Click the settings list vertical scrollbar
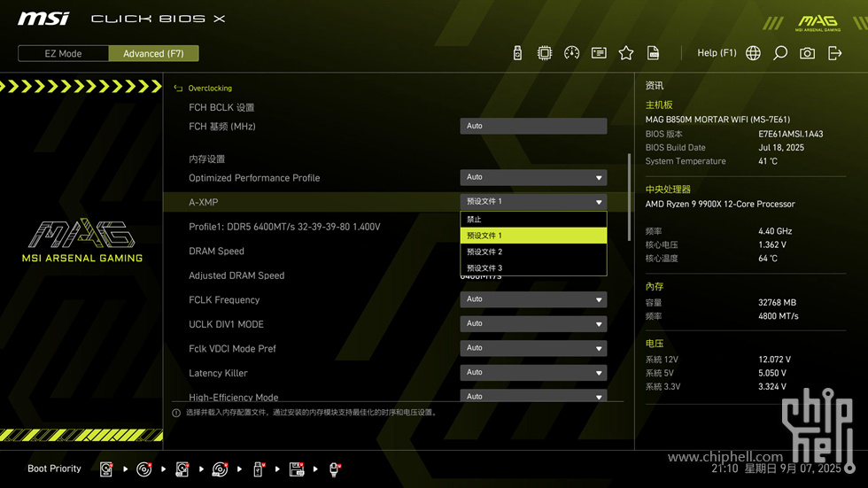 (629, 197)
